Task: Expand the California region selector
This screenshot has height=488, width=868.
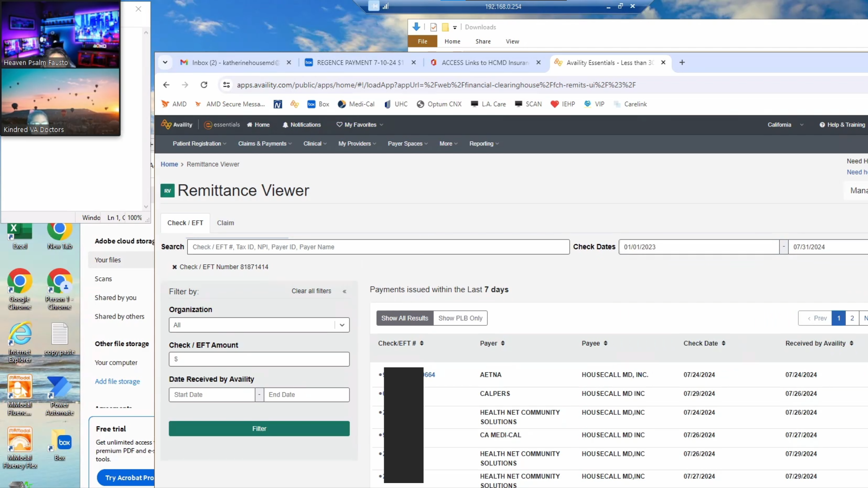Action: coord(785,125)
